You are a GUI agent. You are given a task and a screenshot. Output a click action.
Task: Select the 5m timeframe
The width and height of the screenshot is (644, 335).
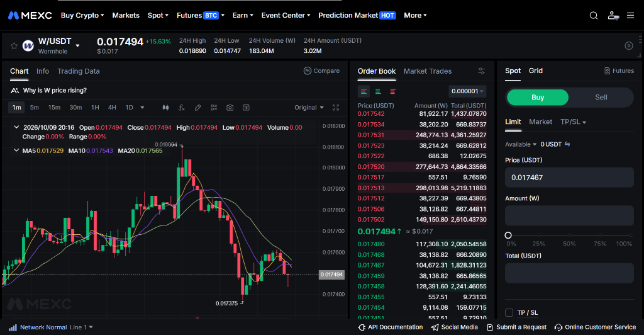point(35,107)
